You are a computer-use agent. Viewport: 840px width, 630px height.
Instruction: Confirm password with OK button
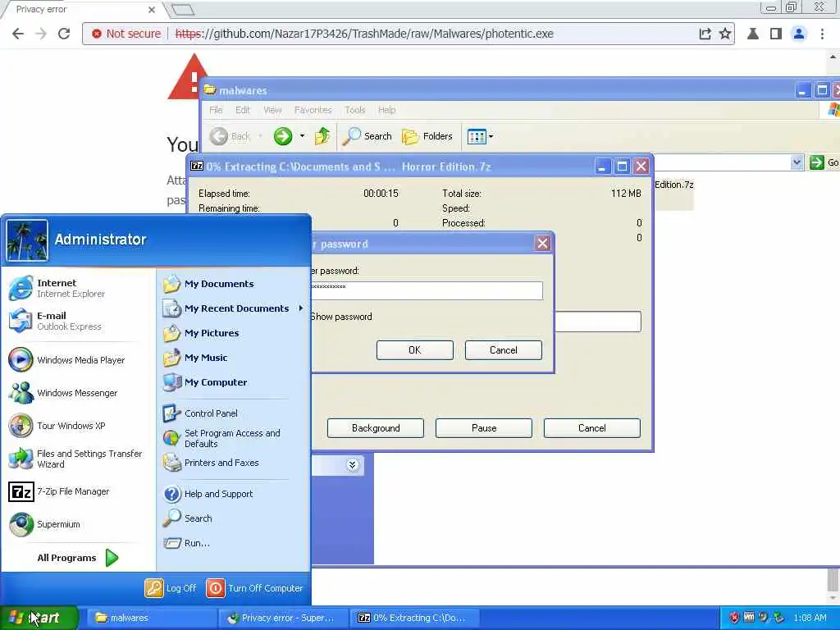[x=414, y=349]
